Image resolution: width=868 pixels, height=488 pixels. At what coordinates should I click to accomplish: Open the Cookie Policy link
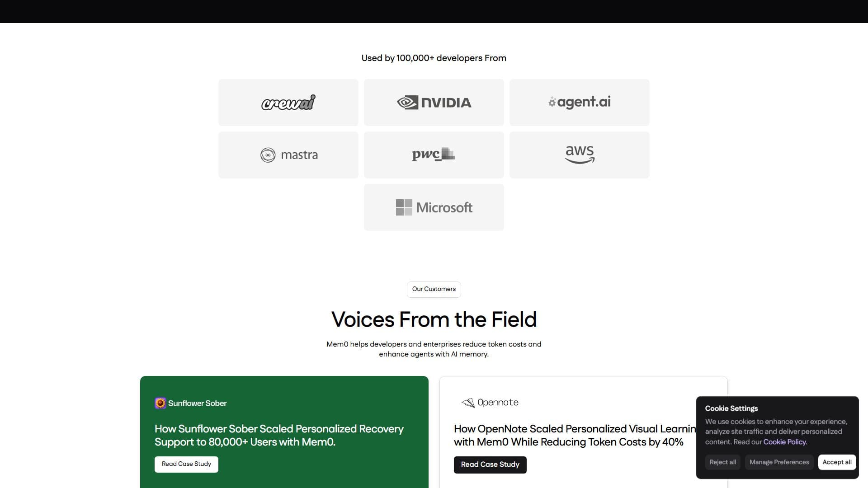pos(785,442)
